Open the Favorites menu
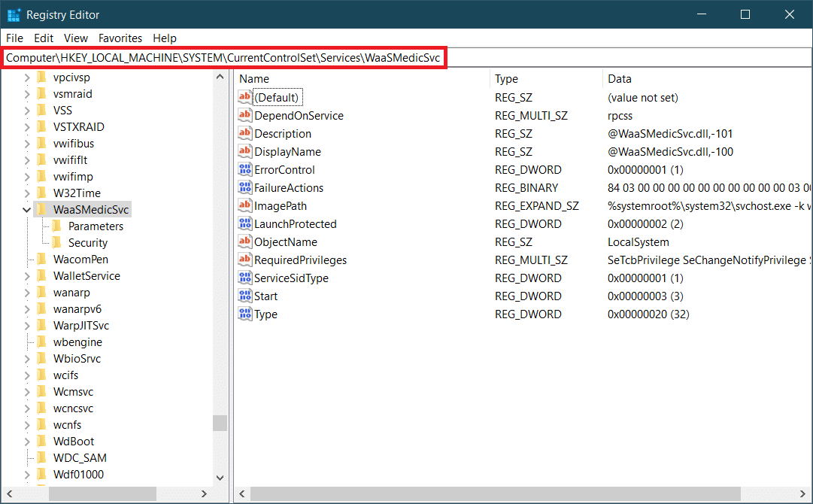 pos(120,38)
